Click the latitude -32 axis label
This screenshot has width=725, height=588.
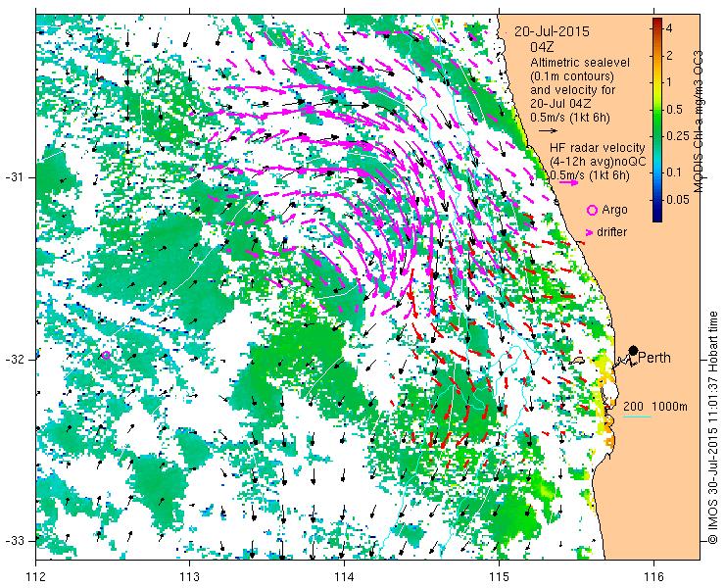pyautogui.click(x=14, y=360)
